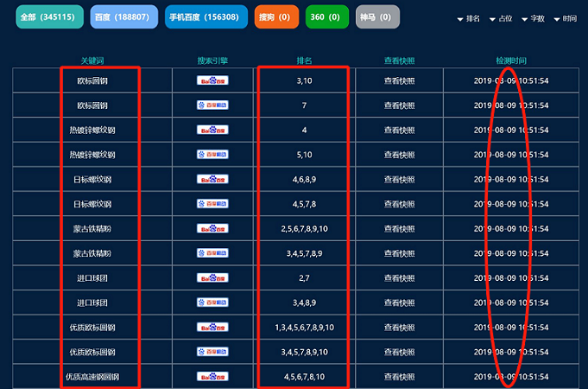Expand the 时间 sort dropdown

(x=566, y=18)
